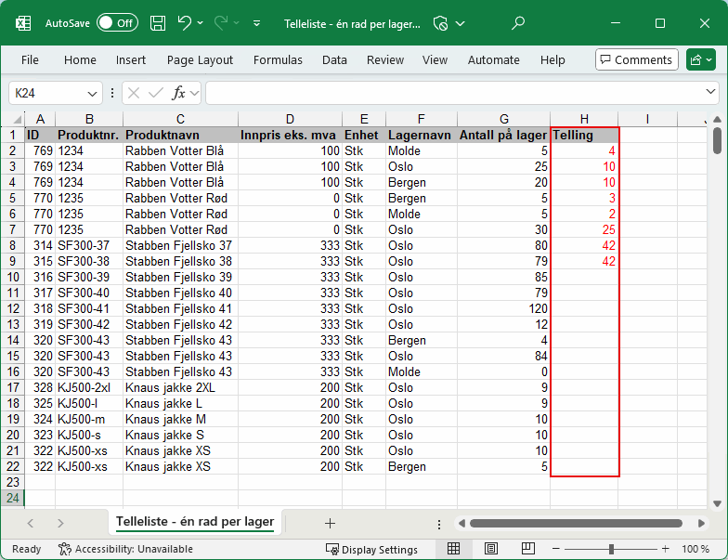Open the Customize Quick Access Toolbar dropdown
The image size is (728, 560).
257,22
